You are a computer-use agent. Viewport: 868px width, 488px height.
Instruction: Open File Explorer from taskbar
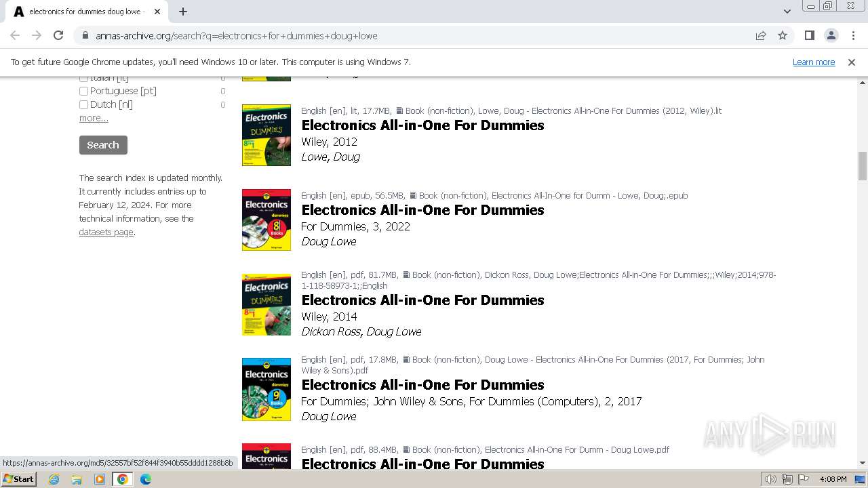click(77, 479)
